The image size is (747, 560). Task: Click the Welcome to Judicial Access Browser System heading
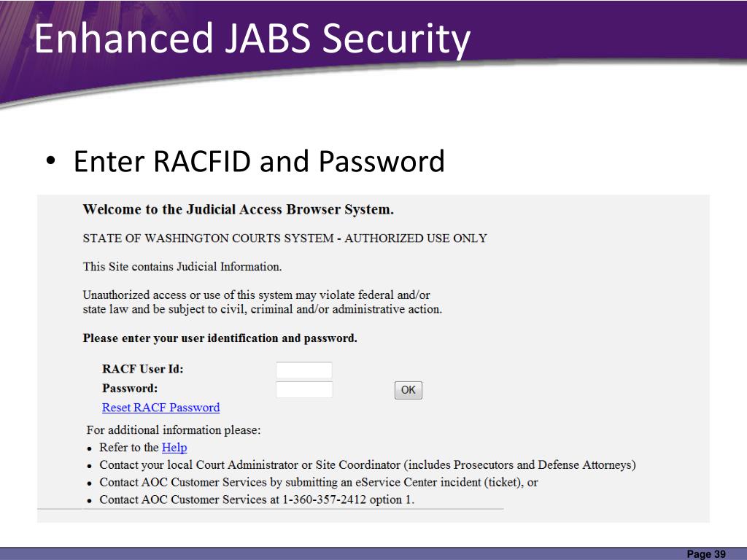click(239, 209)
